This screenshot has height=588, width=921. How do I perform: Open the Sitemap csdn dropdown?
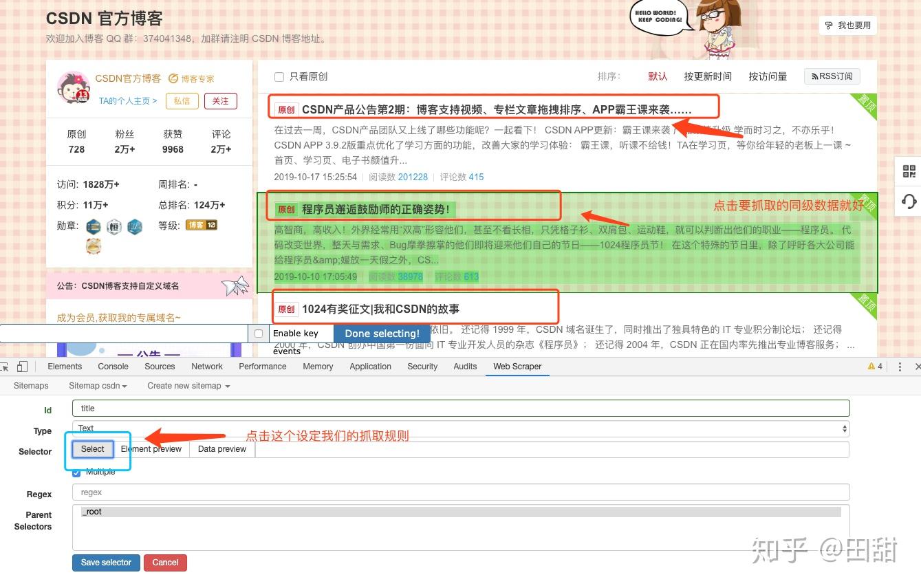coord(97,386)
